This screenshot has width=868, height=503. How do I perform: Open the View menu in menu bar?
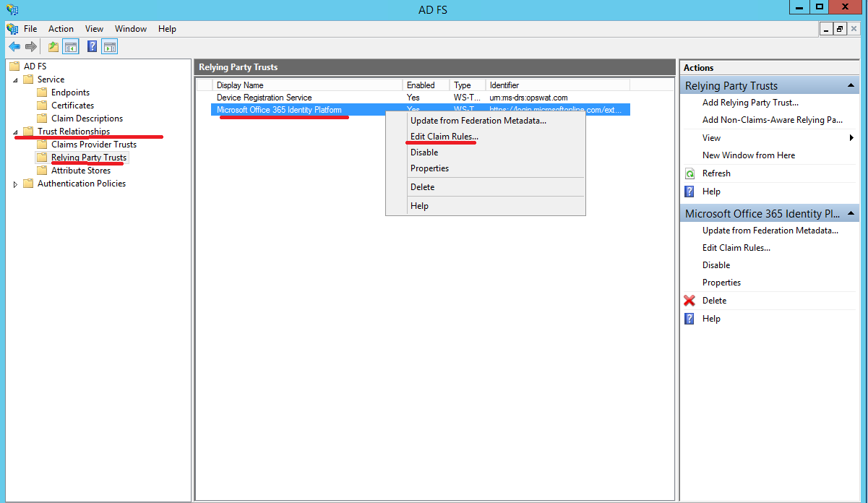point(94,29)
